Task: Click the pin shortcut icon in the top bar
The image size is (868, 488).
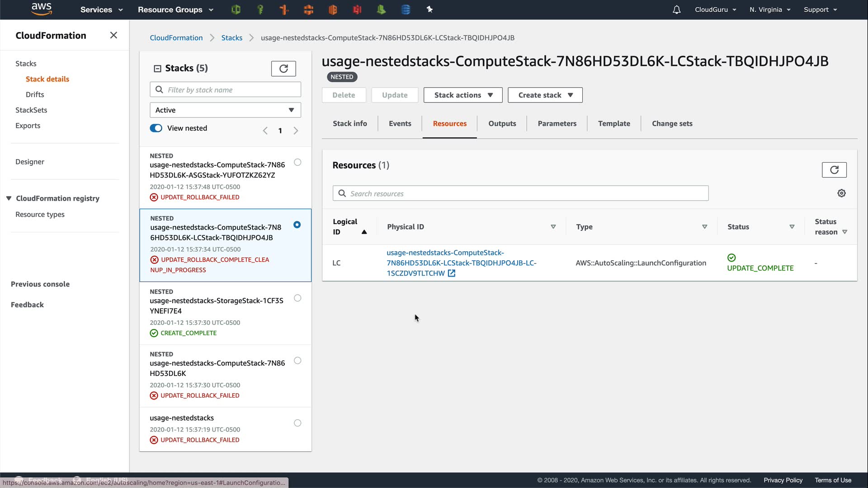Action: click(429, 9)
